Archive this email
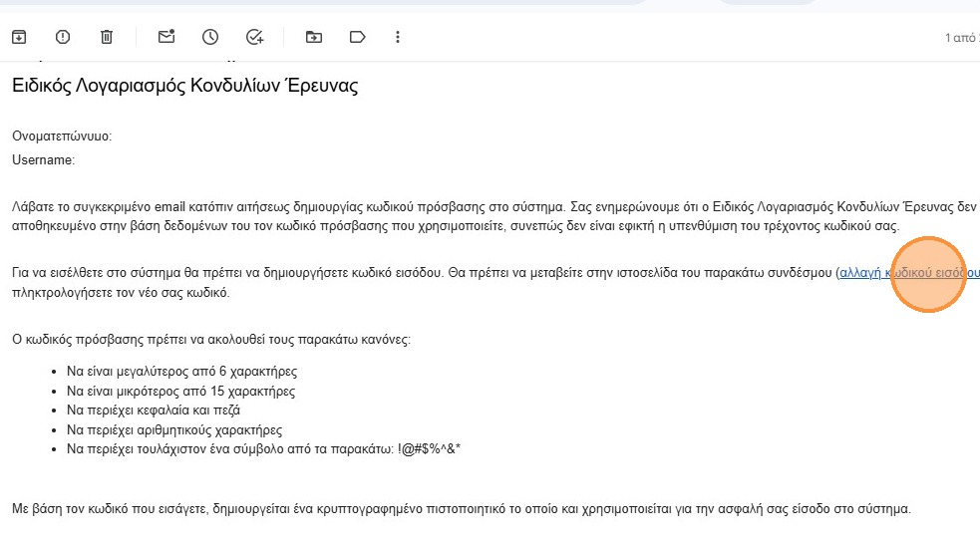This screenshot has width=980, height=547. coord(19,37)
